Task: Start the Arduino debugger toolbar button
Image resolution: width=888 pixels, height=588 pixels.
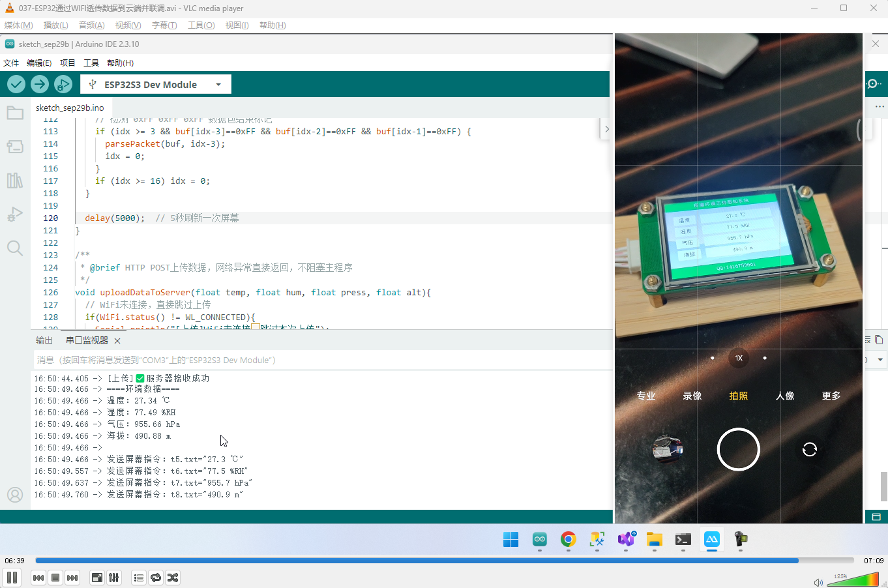Action: pos(63,84)
